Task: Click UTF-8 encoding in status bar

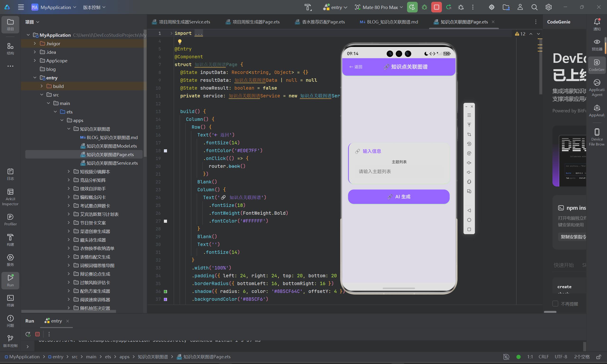Action: (x=561, y=357)
